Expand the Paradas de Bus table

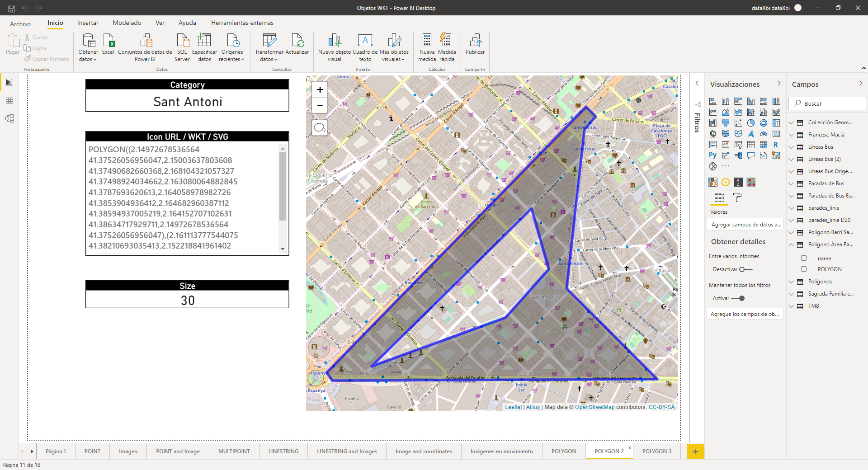791,183
